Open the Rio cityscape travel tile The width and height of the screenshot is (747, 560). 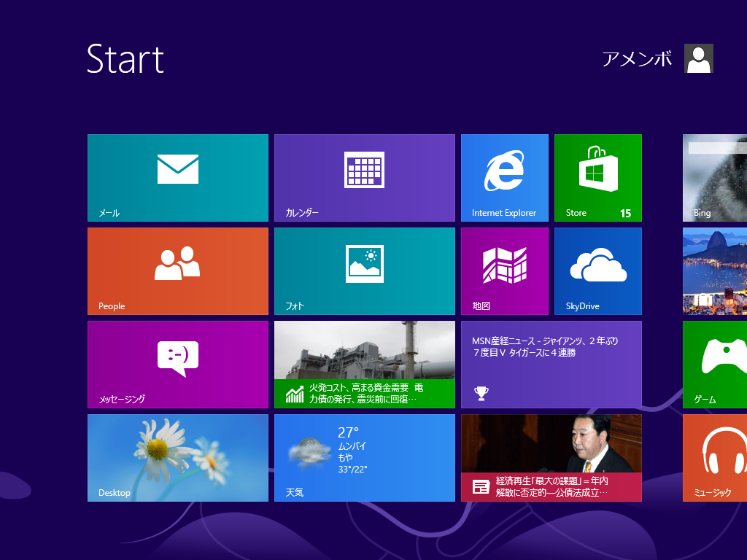715,271
